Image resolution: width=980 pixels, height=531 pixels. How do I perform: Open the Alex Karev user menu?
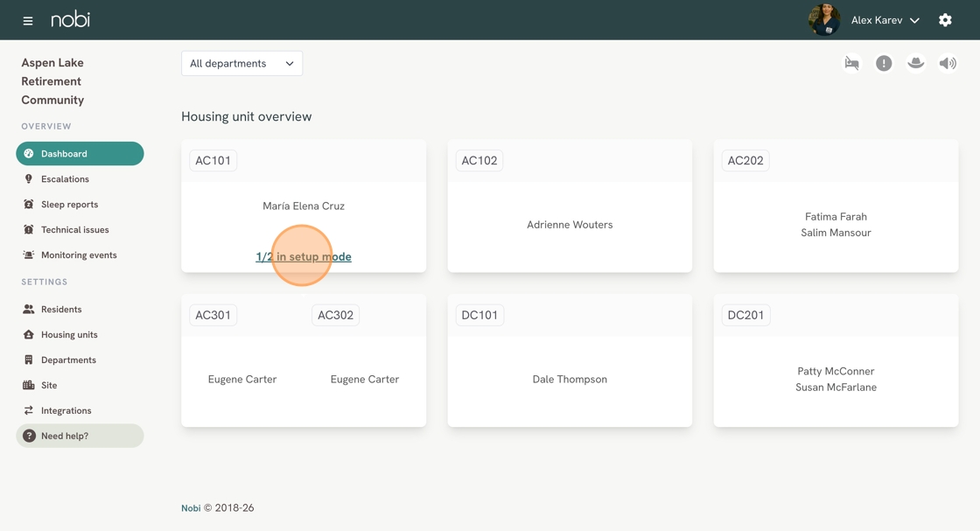pyautogui.click(x=885, y=20)
